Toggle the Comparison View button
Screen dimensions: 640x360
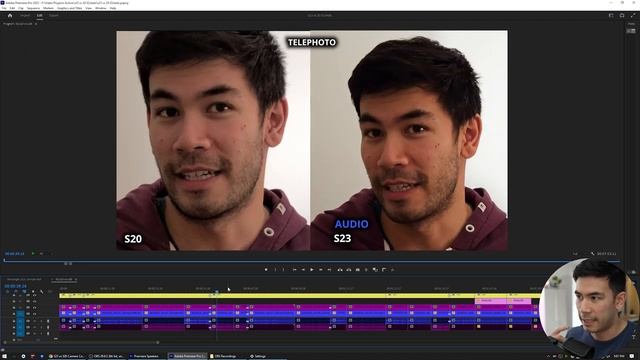[375, 269]
